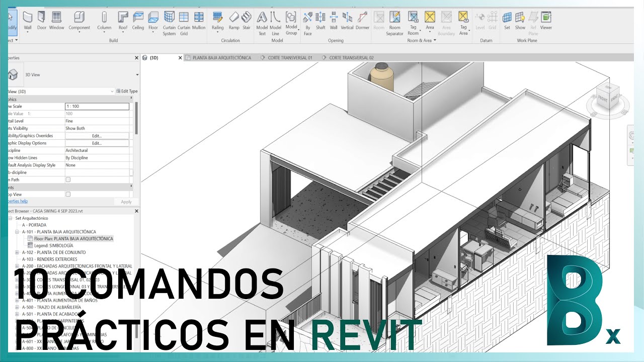Enable the Sun Path checkbox
This screenshot has height=362, width=644.
pyautogui.click(x=68, y=179)
